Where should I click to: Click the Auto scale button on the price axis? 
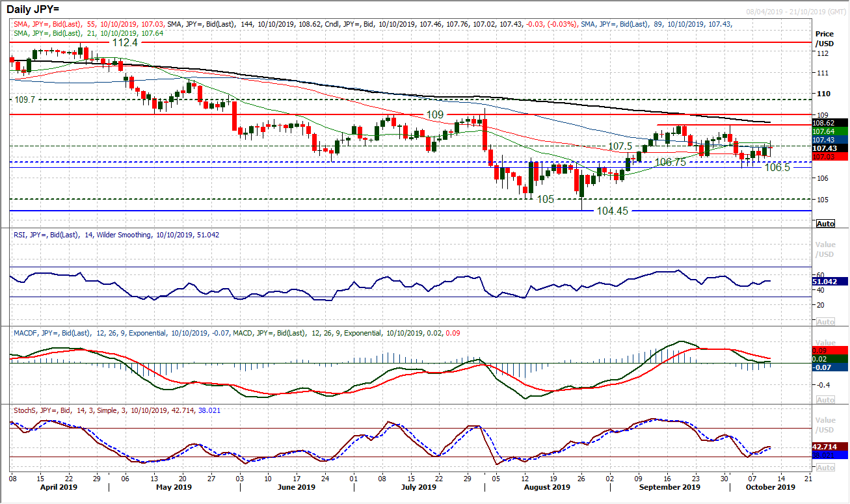coord(825,223)
